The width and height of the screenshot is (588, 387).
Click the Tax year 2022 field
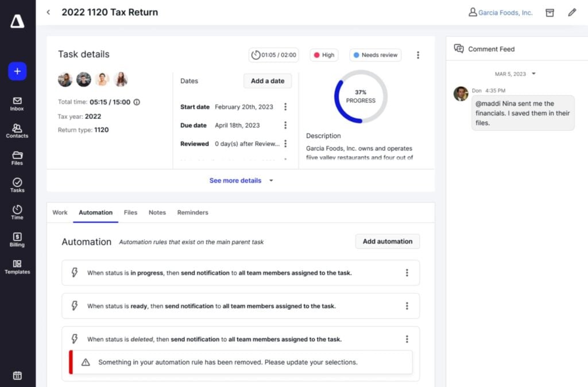pos(79,117)
